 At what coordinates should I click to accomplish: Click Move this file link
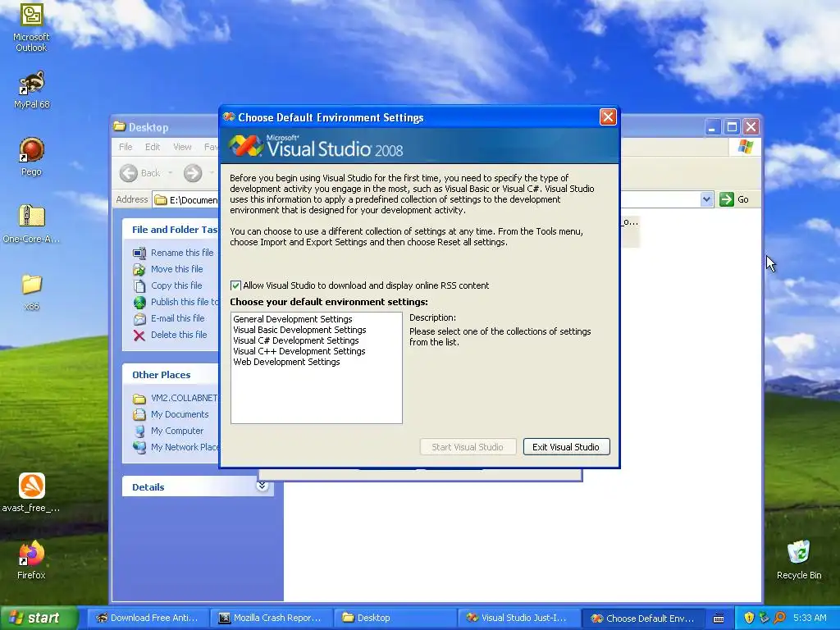(177, 269)
